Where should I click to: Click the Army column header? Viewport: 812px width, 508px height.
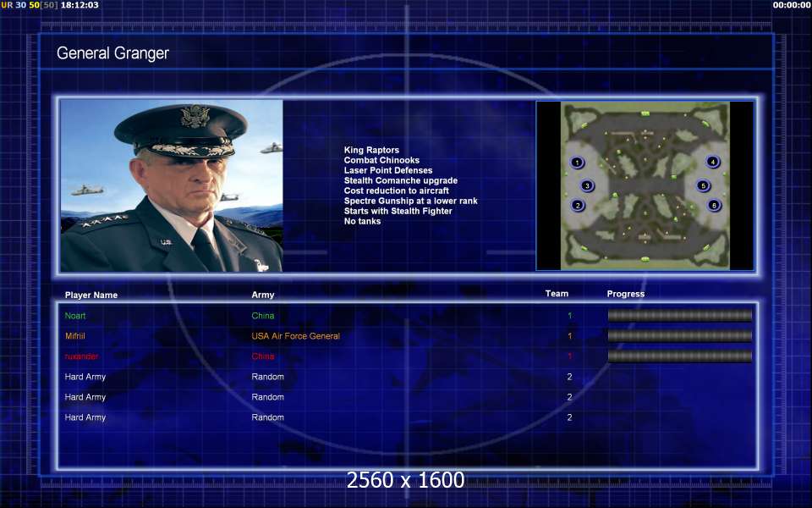[262, 295]
